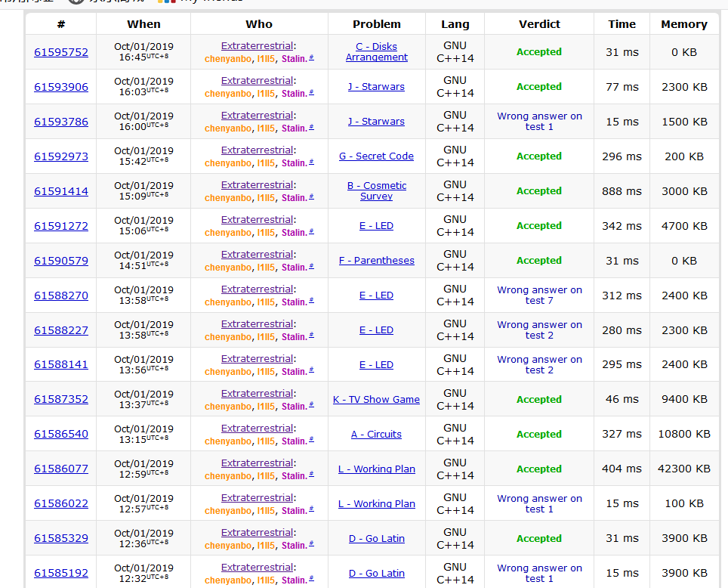Open K - TV Show Game problem
Viewport: 728px width, 588px height.
pyautogui.click(x=376, y=400)
